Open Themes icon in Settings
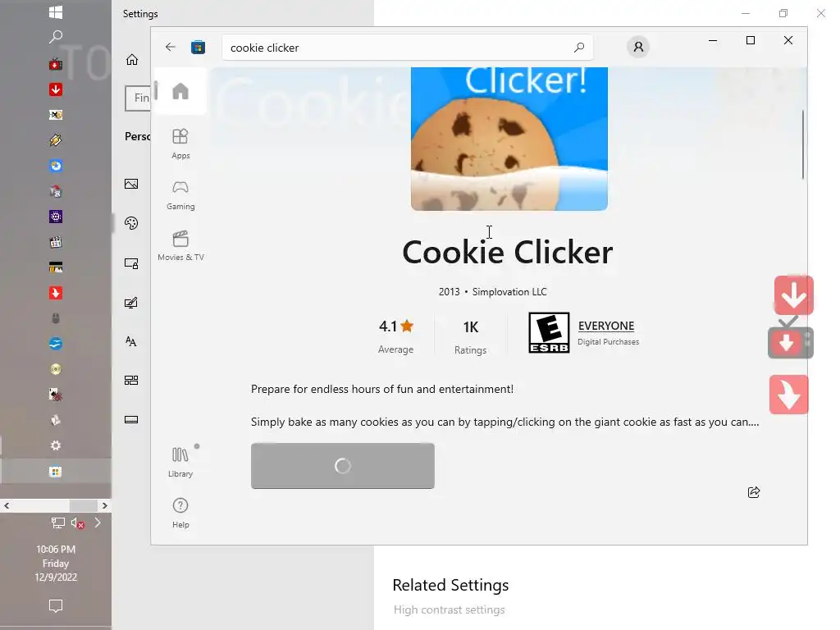840x630 pixels. coord(131,303)
